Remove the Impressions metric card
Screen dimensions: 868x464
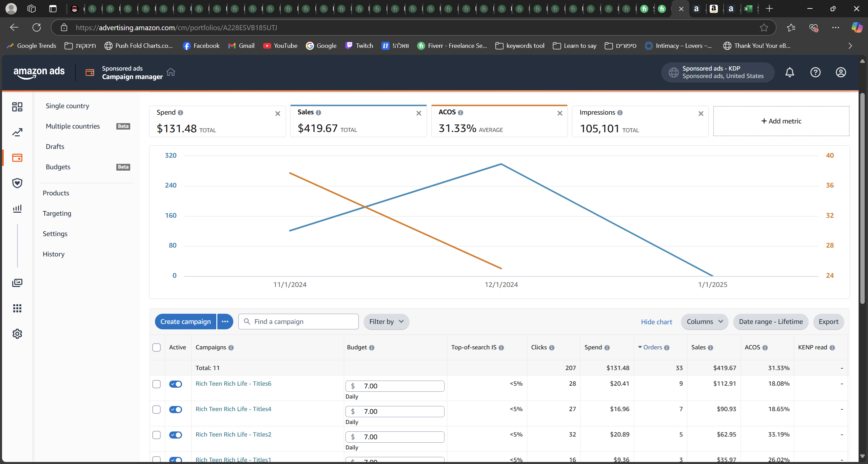coord(701,114)
